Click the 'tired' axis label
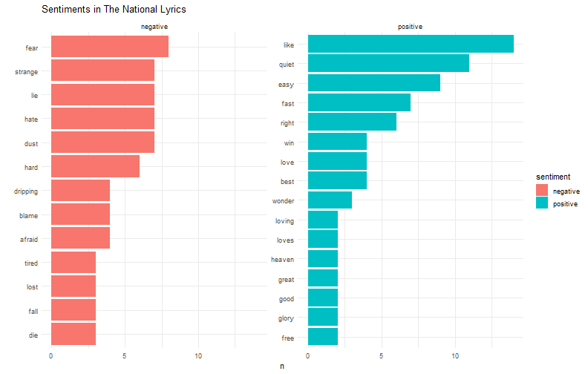Viewport: 588px width, 374px height. tap(31, 263)
